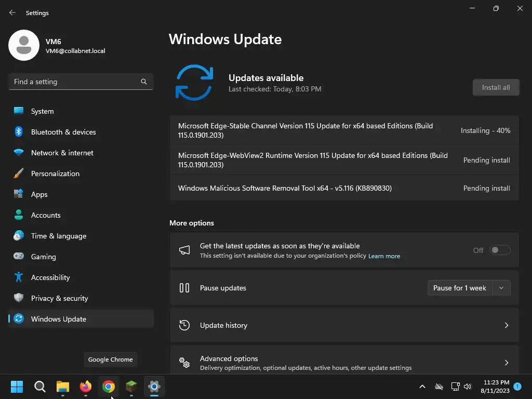Click the Network wifi icon

(x=19, y=152)
